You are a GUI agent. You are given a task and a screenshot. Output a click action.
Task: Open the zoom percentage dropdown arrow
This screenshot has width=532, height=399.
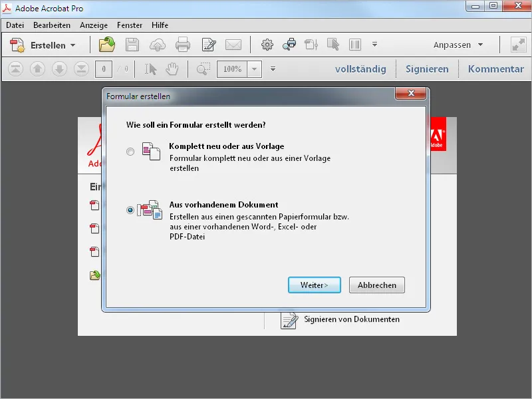255,69
